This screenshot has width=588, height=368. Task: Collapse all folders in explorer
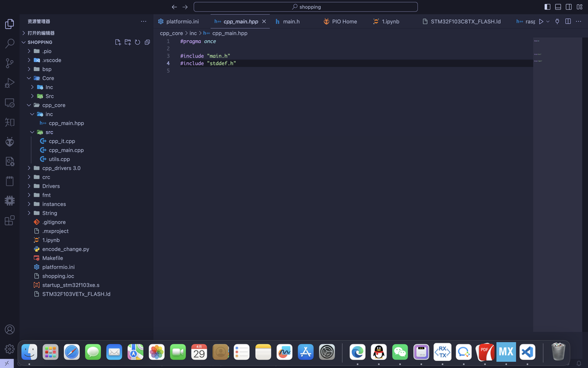pos(147,42)
